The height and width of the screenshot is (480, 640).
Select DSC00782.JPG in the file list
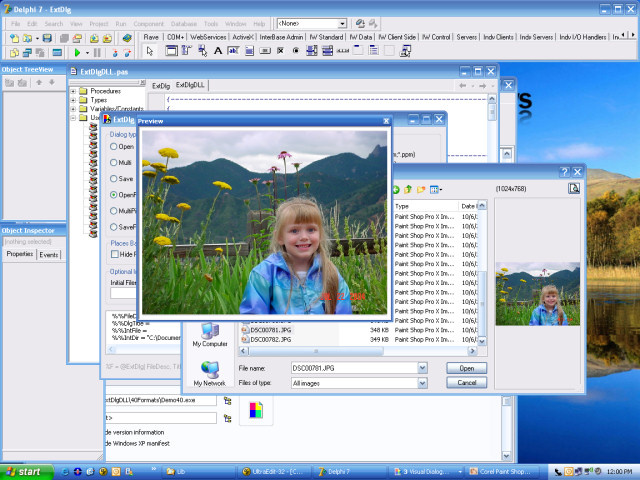[x=271, y=339]
